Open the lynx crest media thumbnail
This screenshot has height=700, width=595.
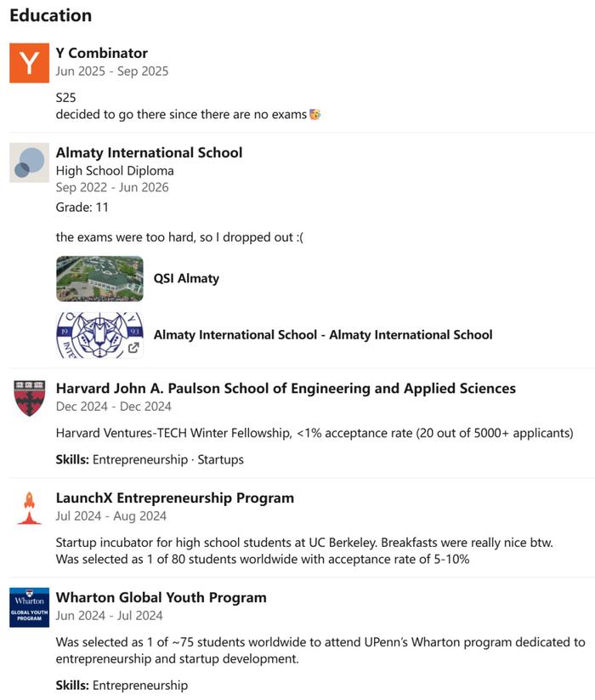click(x=100, y=335)
